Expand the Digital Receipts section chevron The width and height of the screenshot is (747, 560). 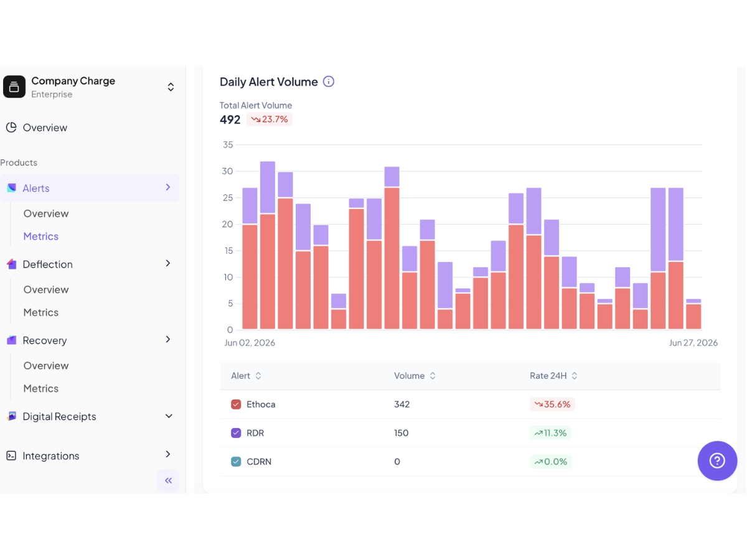click(169, 416)
